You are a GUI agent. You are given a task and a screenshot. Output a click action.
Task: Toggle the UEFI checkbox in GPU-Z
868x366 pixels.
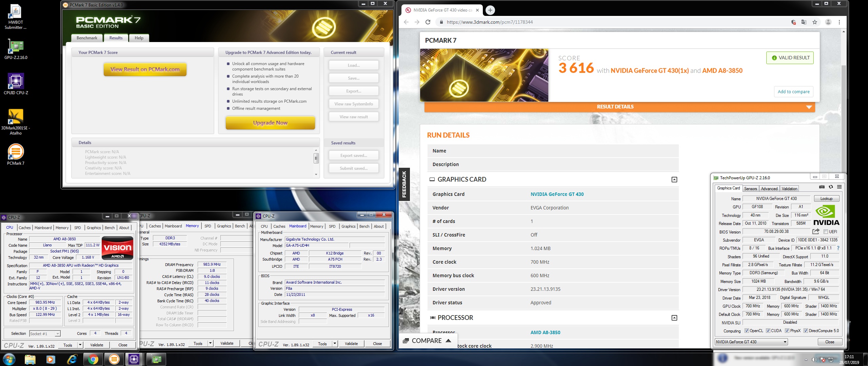[x=826, y=232]
